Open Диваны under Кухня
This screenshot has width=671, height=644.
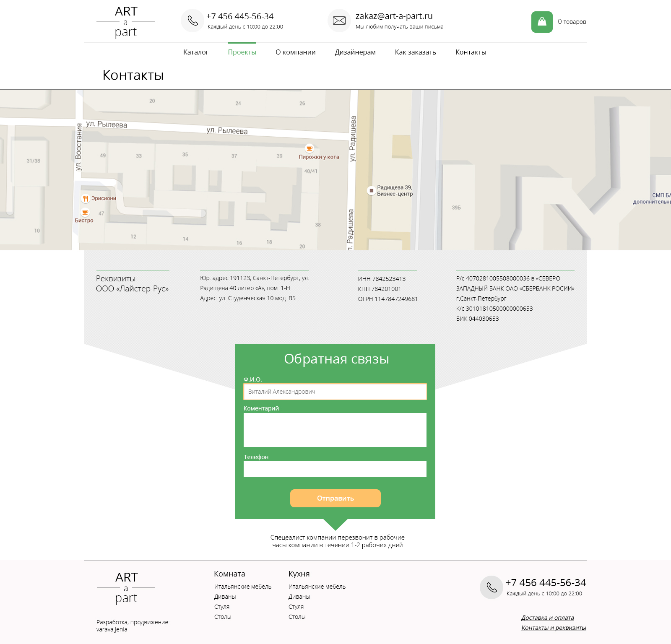click(x=299, y=597)
